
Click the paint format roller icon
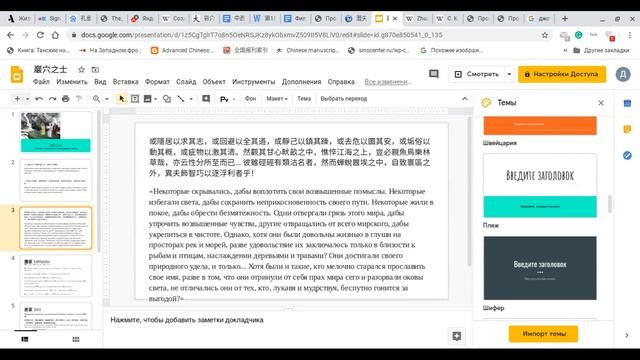click(x=79, y=99)
